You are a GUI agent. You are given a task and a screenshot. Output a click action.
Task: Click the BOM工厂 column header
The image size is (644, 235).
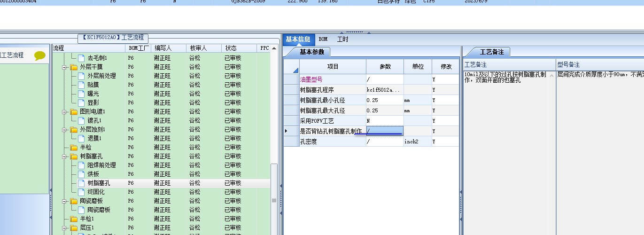(x=138, y=48)
